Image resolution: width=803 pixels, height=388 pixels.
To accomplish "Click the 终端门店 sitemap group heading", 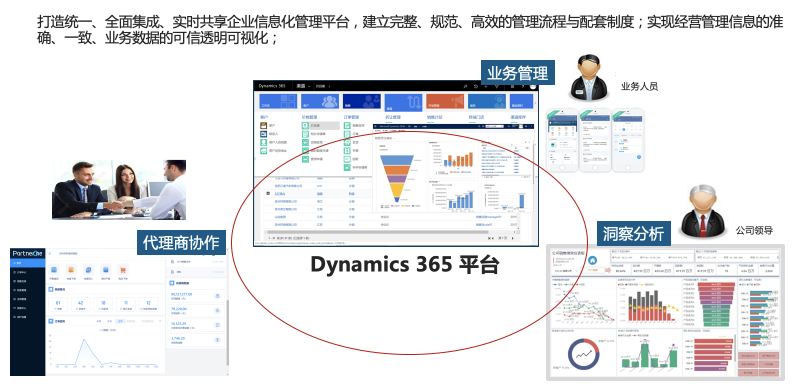I will pos(476,117).
